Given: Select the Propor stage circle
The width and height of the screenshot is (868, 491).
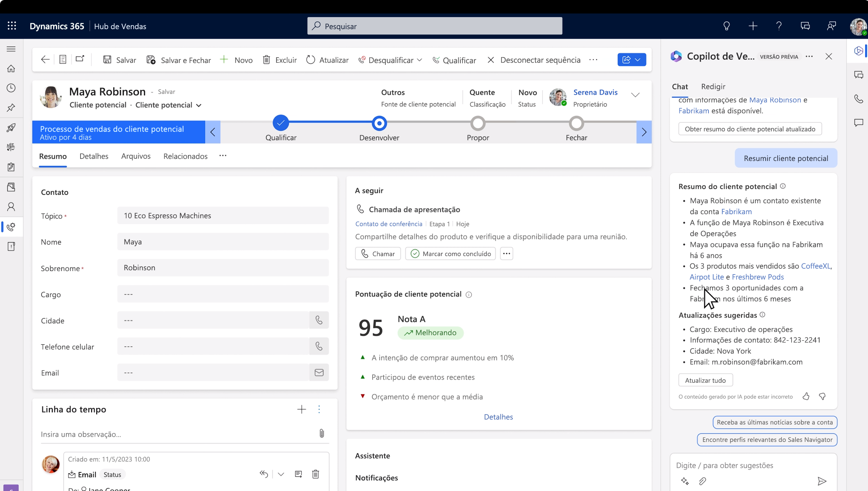Looking at the screenshot, I should click(x=478, y=123).
